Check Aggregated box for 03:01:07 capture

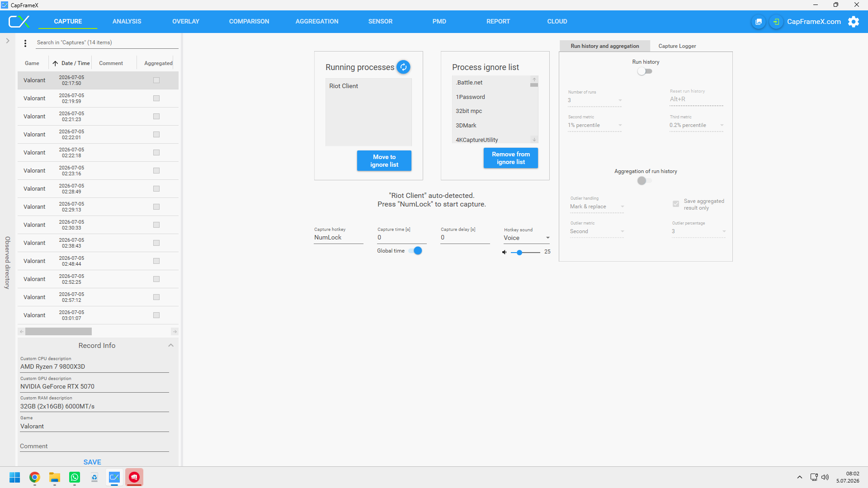[156, 315]
